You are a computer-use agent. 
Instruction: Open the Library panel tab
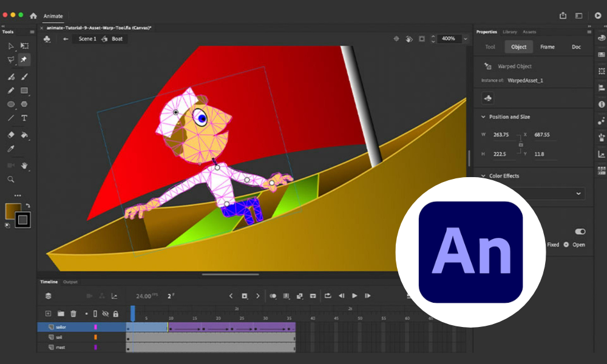pyautogui.click(x=509, y=32)
